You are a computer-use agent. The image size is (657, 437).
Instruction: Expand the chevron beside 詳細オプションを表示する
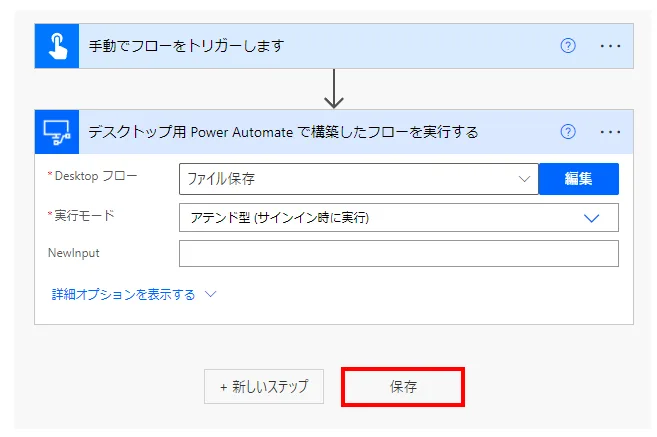[x=210, y=295]
